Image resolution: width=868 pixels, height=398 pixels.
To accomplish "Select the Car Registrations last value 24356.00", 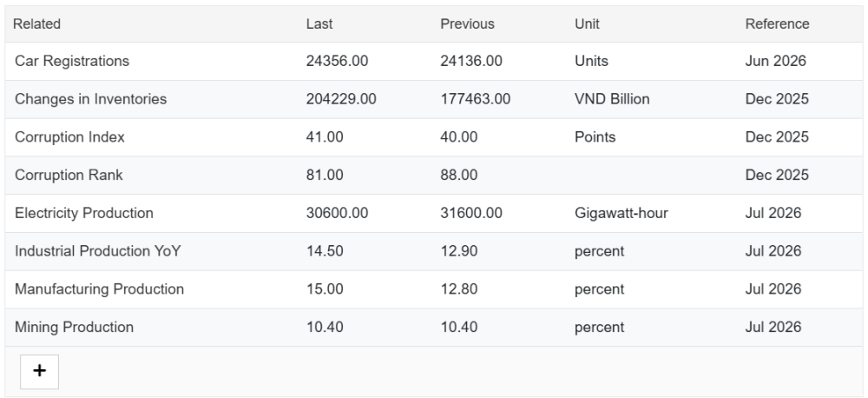I will [x=337, y=61].
